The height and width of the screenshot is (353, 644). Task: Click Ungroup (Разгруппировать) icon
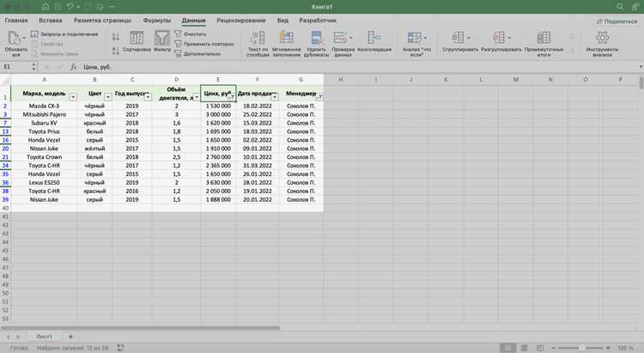(498, 38)
